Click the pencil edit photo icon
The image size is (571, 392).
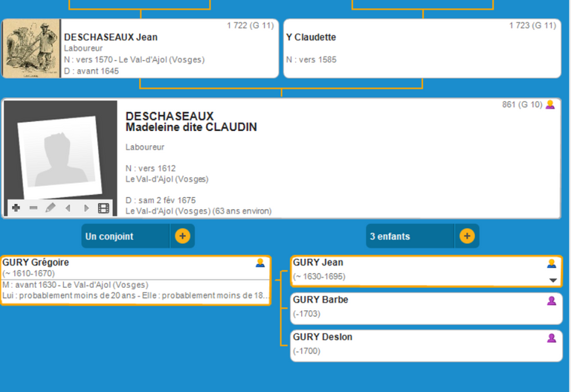[51, 208]
